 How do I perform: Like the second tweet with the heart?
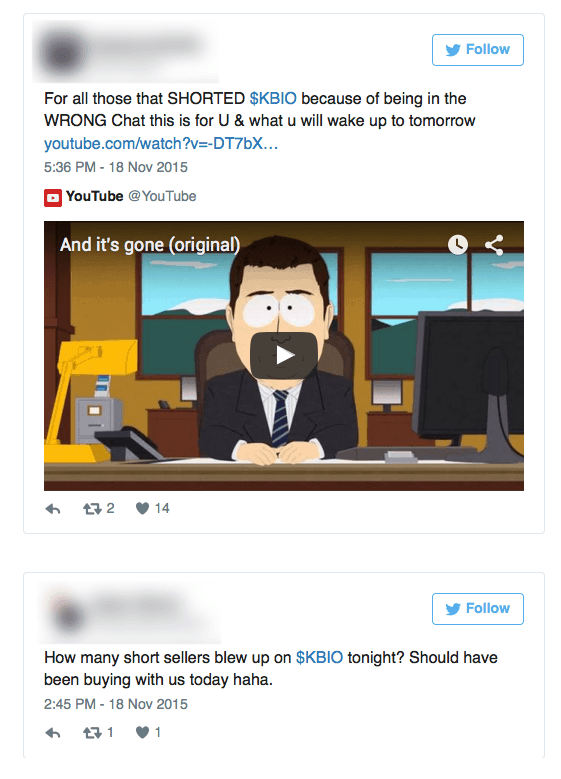click(x=143, y=732)
